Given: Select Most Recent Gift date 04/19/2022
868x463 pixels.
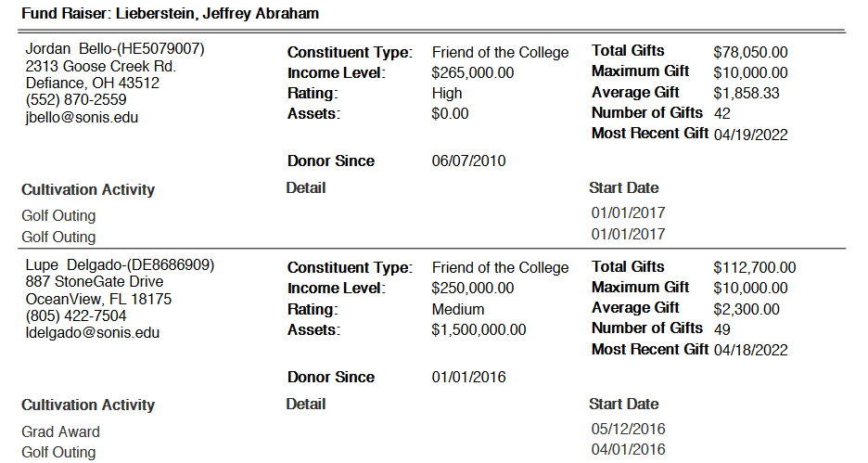Looking at the screenshot, I should (x=750, y=135).
